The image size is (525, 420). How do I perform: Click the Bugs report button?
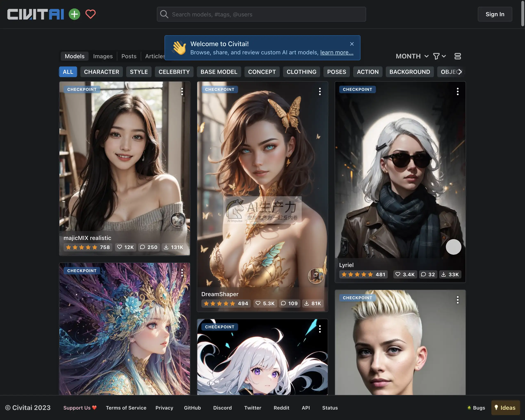click(x=476, y=408)
